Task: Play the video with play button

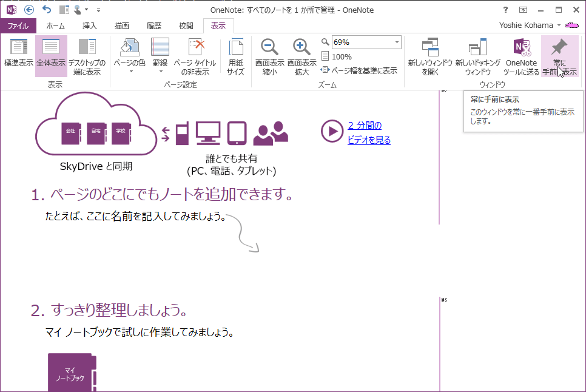Action: (x=331, y=131)
